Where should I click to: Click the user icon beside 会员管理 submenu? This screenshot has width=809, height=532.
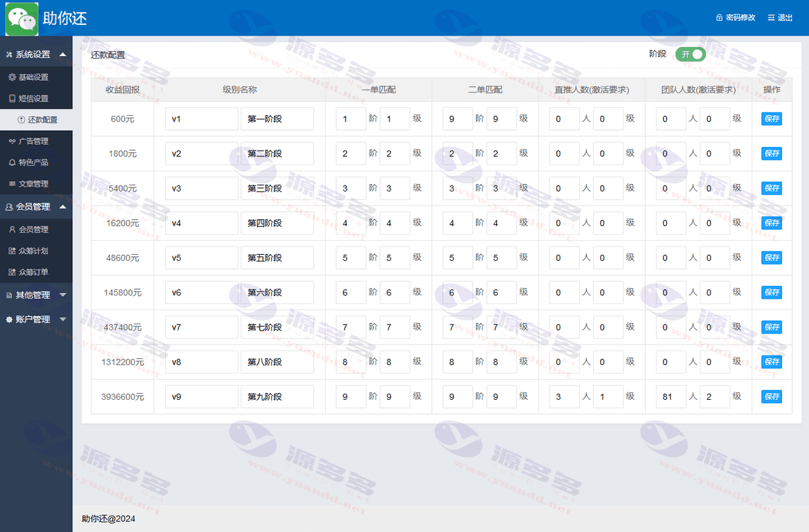(12, 229)
